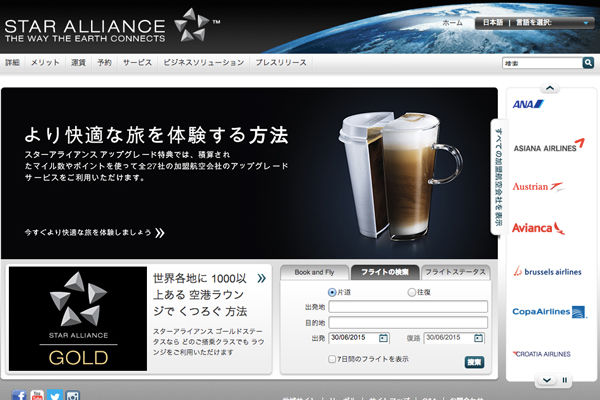
Task: Switch to the Book and Fly tab
Action: tap(314, 272)
